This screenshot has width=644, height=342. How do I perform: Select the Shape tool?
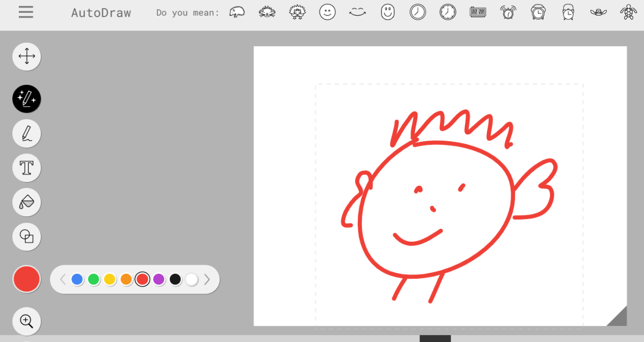26,237
